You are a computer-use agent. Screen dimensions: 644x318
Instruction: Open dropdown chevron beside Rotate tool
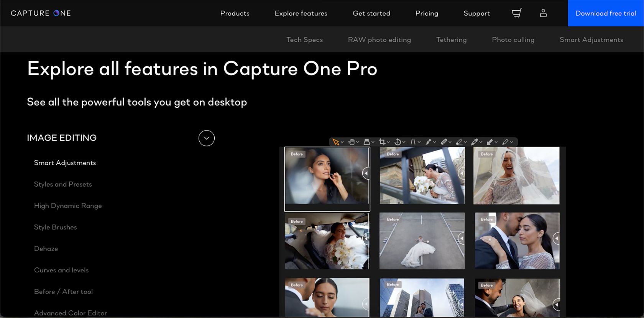tap(404, 143)
